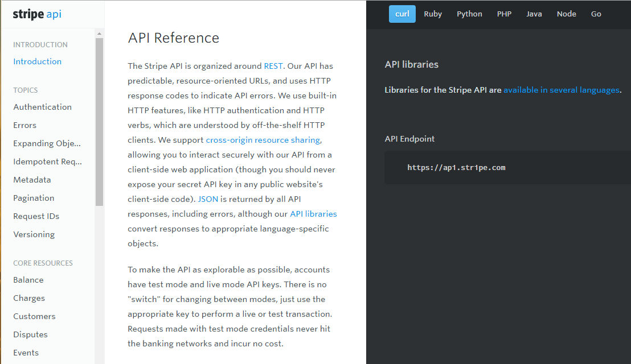The width and height of the screenshot is (631, 364).
Task: Switch to the Python tab
Action: coord(469,14)
